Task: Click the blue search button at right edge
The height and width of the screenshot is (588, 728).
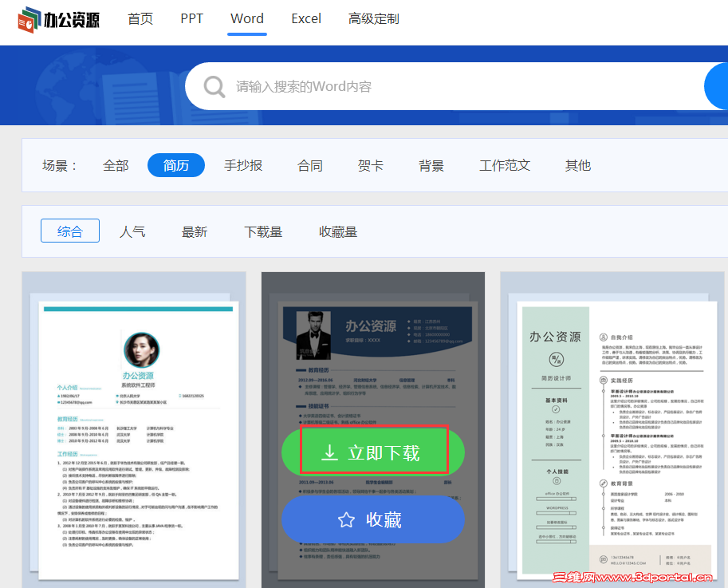Action: [716, 86]
